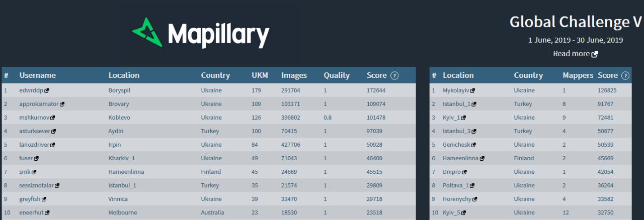The height and width of the screenshot is (220, 644).
Task: Open external link icon beside Horenychy
Action: coord(475,199)
